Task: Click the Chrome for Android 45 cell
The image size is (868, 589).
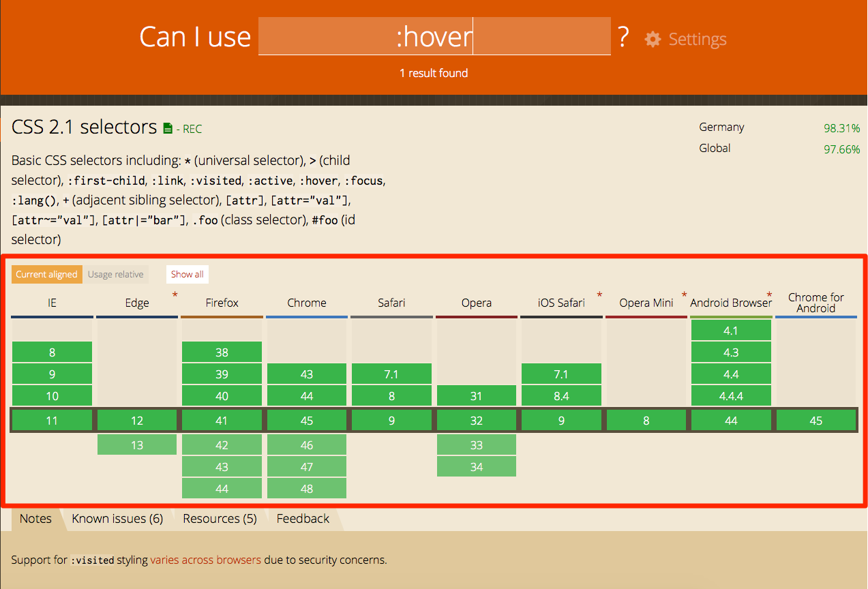Action: click(x=816, y=421)
